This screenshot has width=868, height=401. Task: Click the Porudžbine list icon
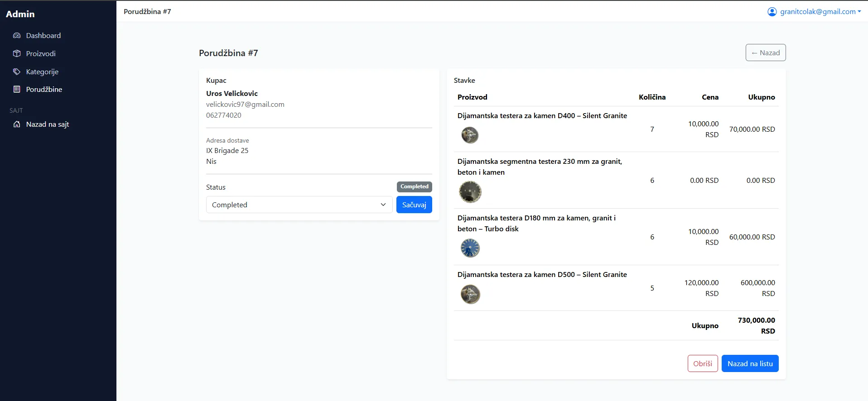(17, 89)
